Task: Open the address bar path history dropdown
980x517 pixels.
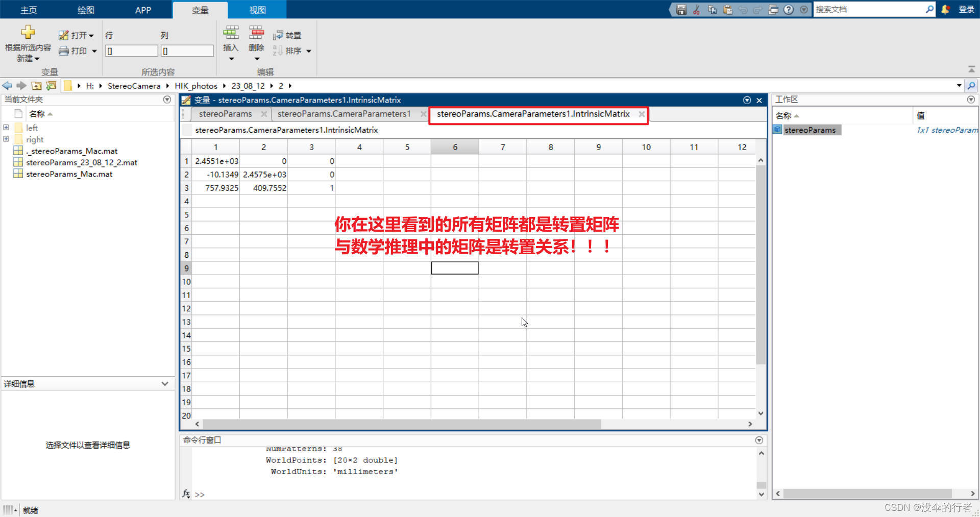Action: 959,86
